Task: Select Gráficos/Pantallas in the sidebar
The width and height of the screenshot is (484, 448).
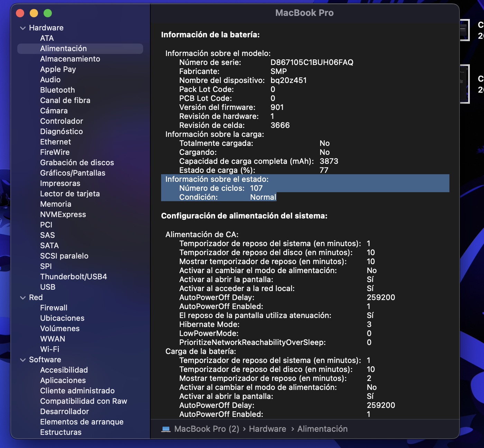Action: tap(73, 173)
